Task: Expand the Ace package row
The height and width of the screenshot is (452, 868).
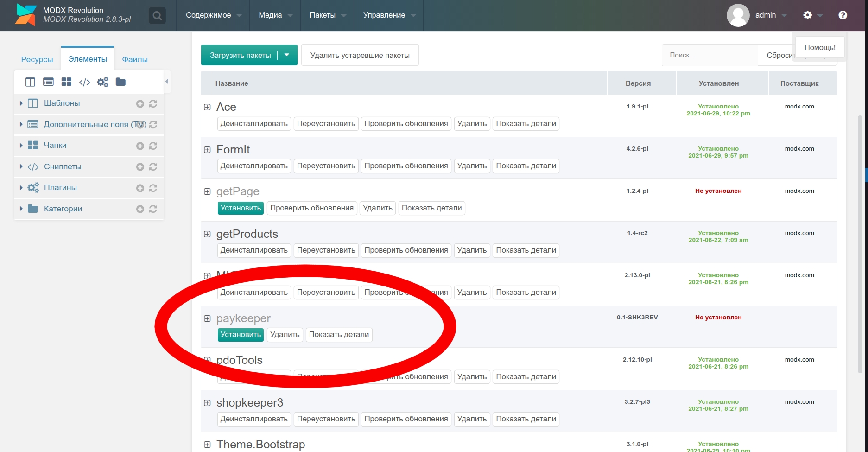Action: pos(207,107)
